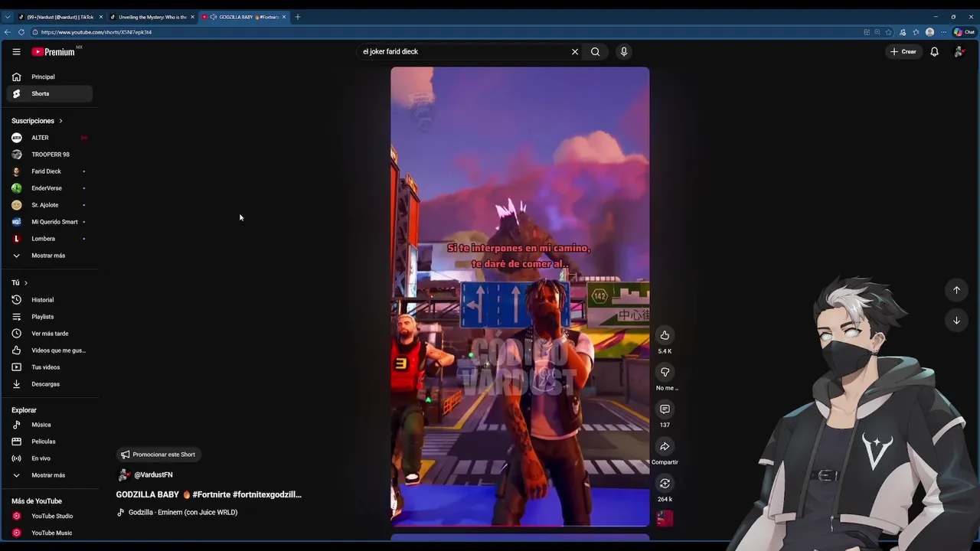Open the YouTube hamburger guide menu

(x=16, y=51)
